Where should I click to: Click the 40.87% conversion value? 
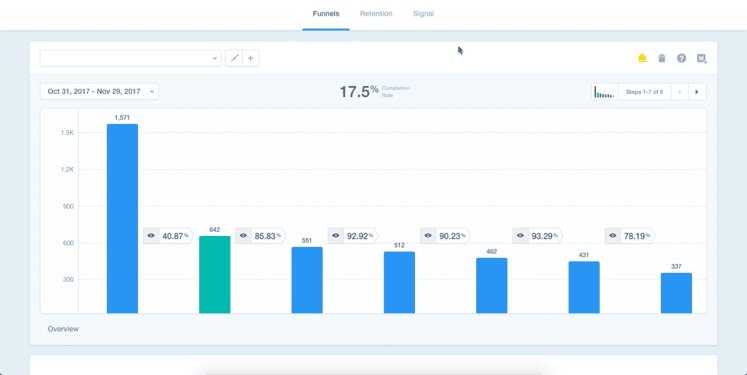[x=175, y=235]
